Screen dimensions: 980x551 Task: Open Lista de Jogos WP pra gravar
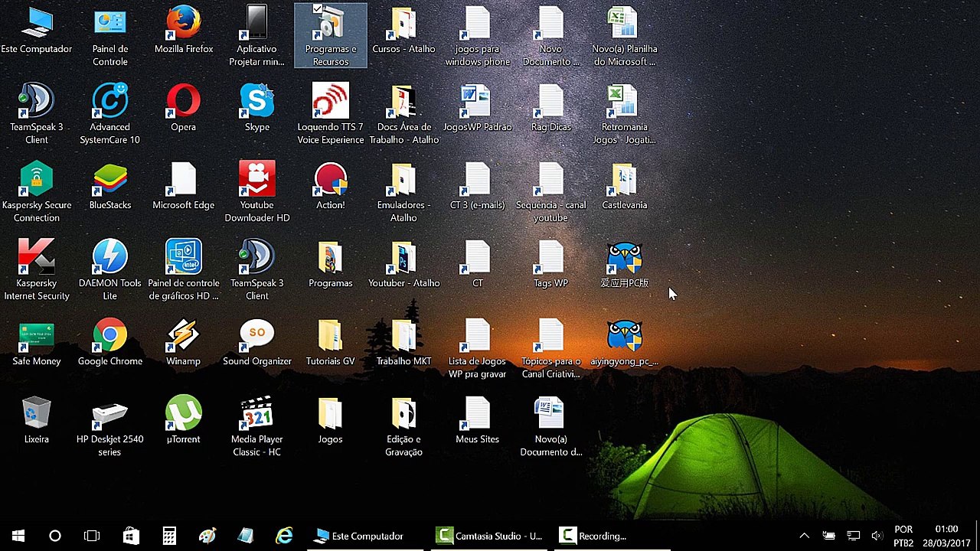click(477, 348)
